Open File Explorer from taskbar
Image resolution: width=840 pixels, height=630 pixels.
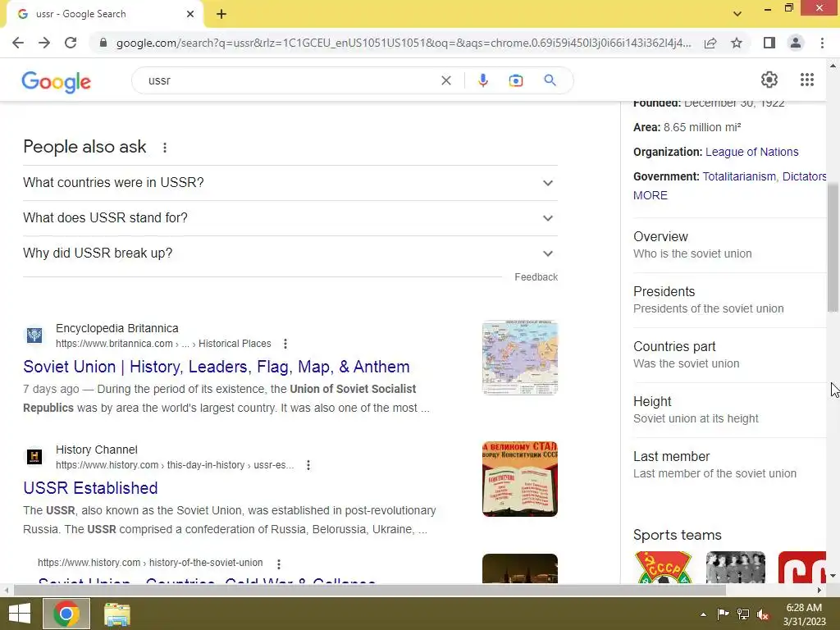tap(116, 614)
